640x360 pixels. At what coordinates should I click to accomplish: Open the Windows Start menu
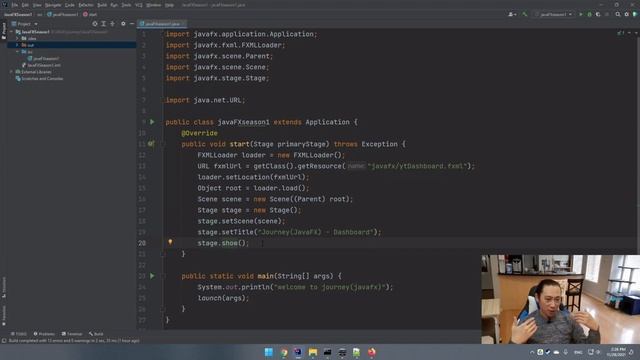[x=269, y=352]
